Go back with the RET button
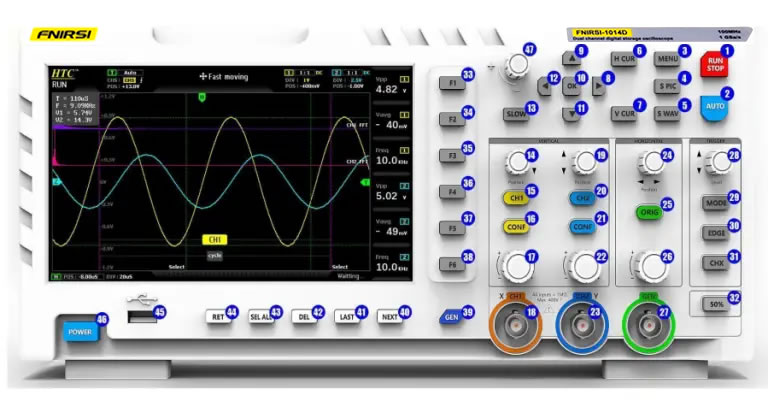 [218, 317]
